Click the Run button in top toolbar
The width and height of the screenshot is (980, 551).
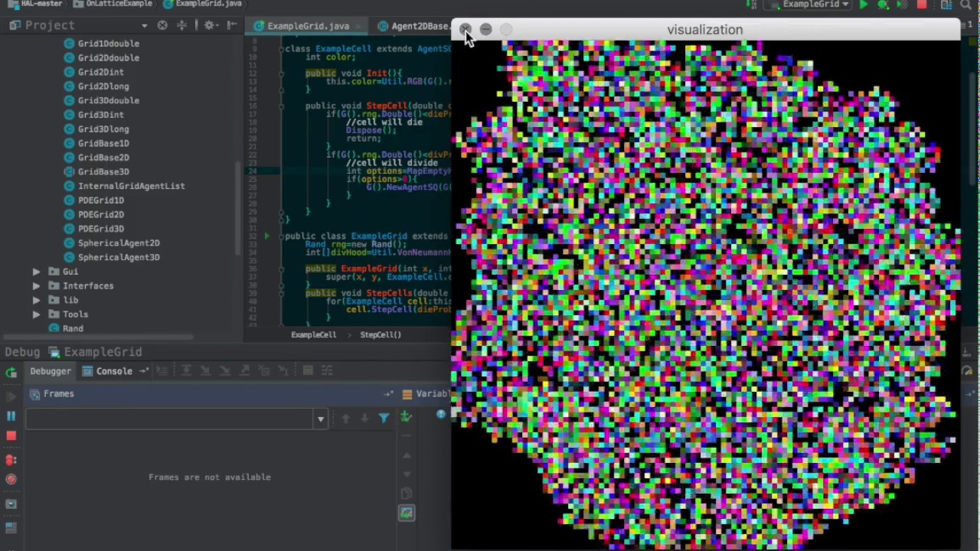tap(864, 5)
